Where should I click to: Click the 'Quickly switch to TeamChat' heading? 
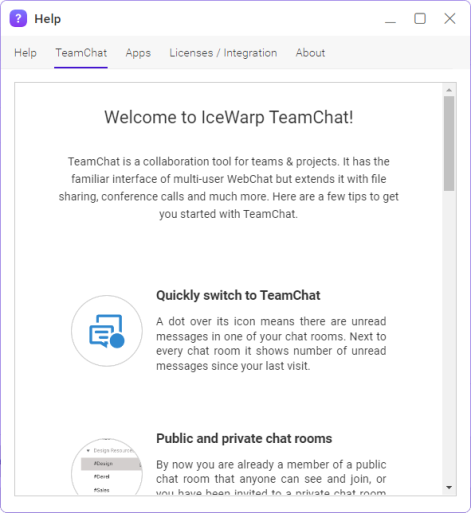[238, 295]
